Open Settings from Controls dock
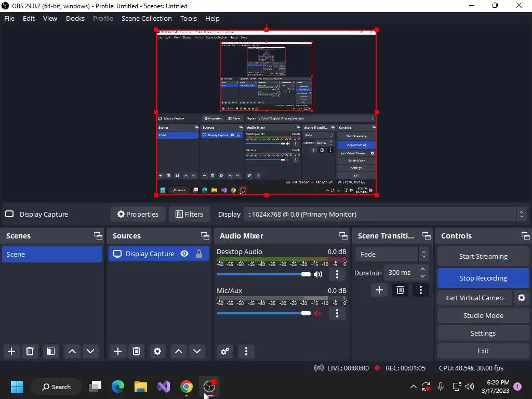The width and height of the screenshot is (532, 399). coord(483,333)
